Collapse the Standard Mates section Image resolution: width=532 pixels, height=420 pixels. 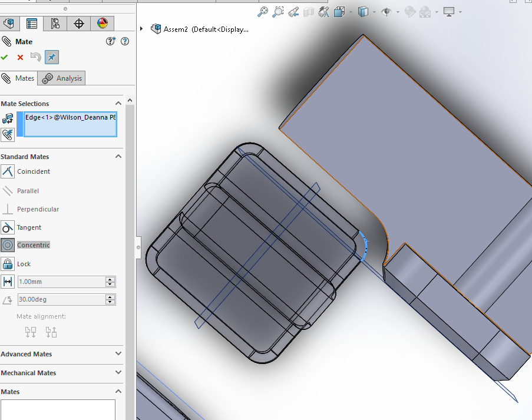tap(118, 156)
